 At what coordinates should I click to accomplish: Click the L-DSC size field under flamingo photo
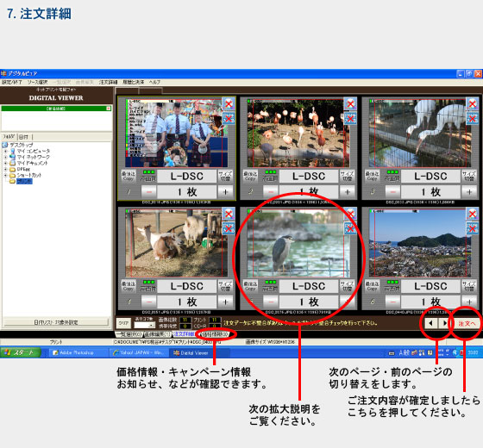click(309, 177)
